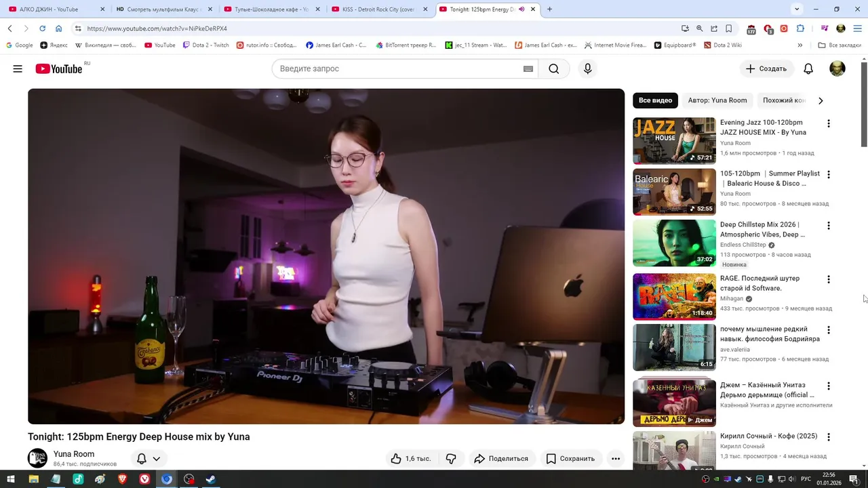This screenshot has height=488, width=868.
Task: Click the Создать create button
Action: [x=766, y=68]
